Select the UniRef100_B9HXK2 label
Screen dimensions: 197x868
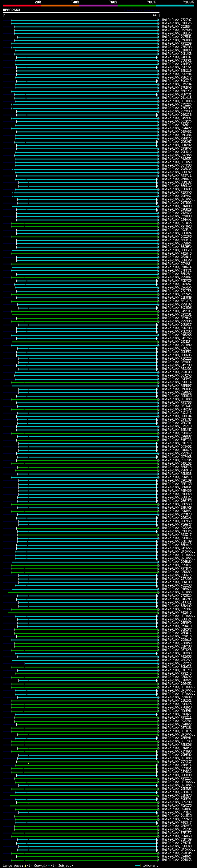pos(176,433)
